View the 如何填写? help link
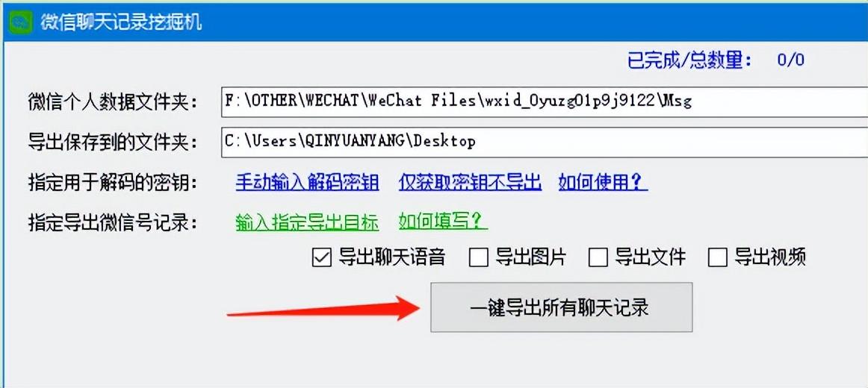 point(443,222)
